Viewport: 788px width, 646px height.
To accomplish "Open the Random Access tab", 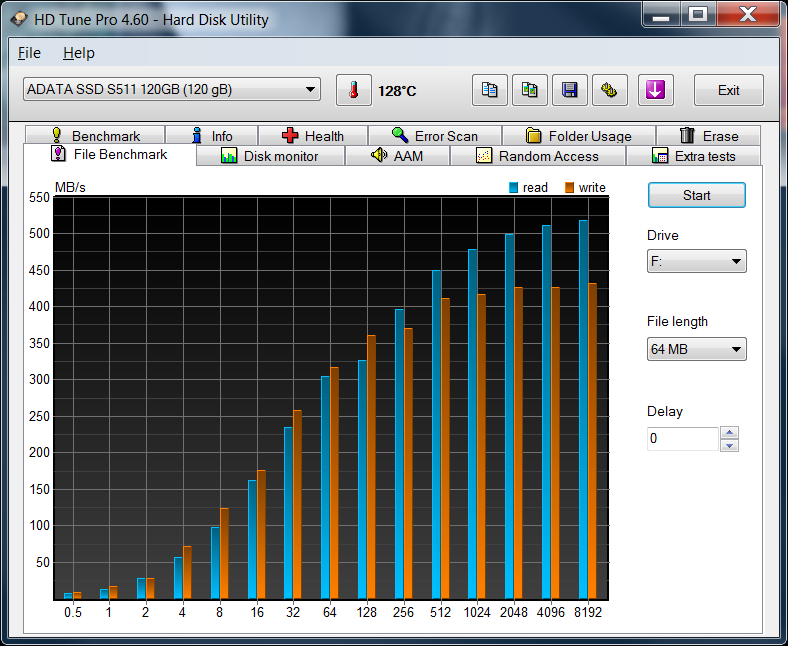I will (537, 156).
